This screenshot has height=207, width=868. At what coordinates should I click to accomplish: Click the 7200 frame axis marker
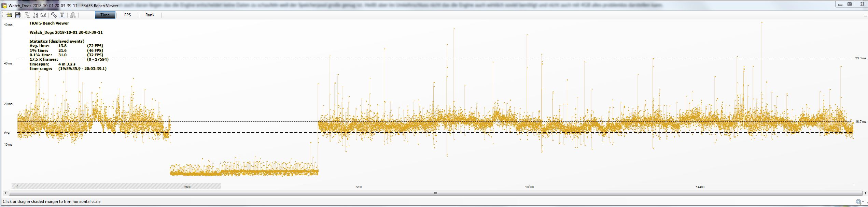click(x=359, y=187)
